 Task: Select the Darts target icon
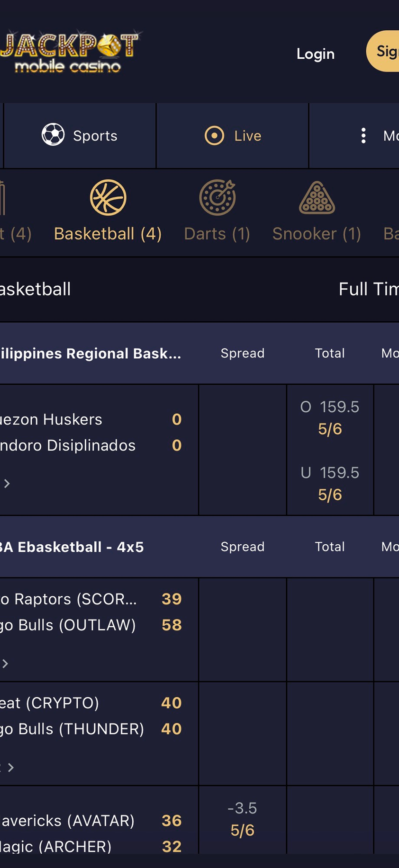pyautogui.click(x=218, y=197)
